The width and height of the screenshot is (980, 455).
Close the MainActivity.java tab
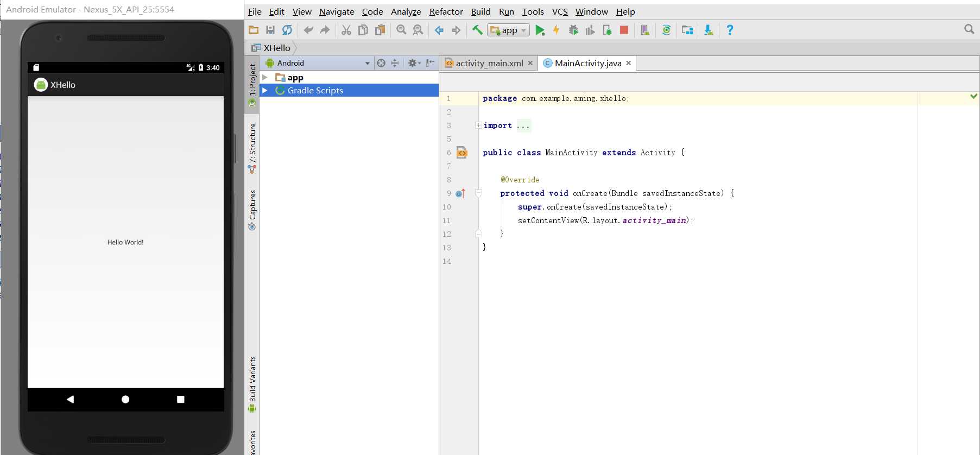click(629, 63)
